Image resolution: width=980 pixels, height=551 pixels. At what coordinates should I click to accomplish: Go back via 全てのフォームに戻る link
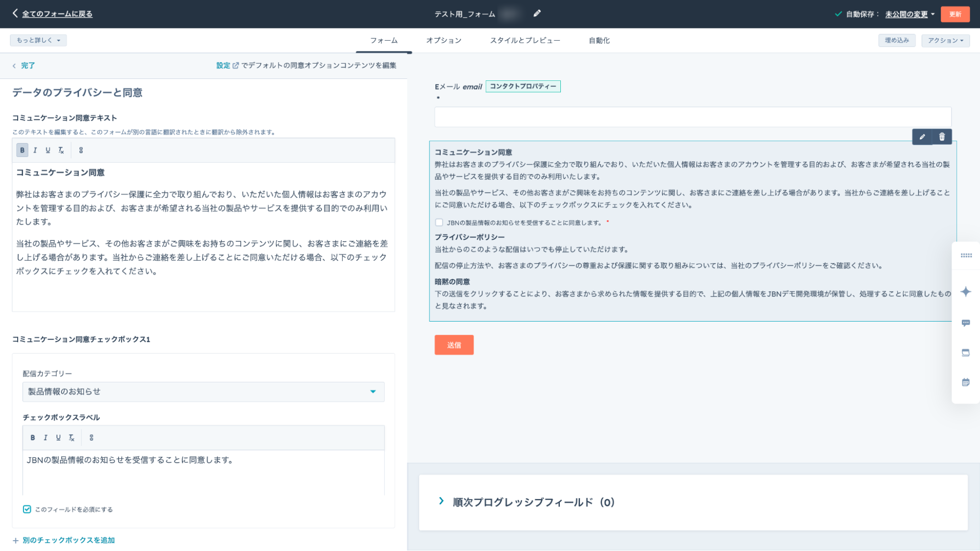[57, 14]
